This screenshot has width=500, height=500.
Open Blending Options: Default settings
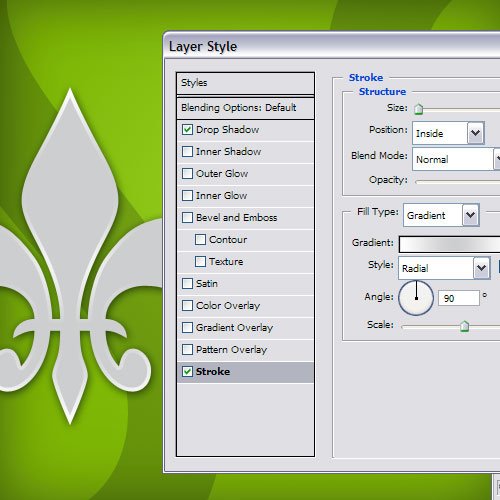[x=245, y=108]
